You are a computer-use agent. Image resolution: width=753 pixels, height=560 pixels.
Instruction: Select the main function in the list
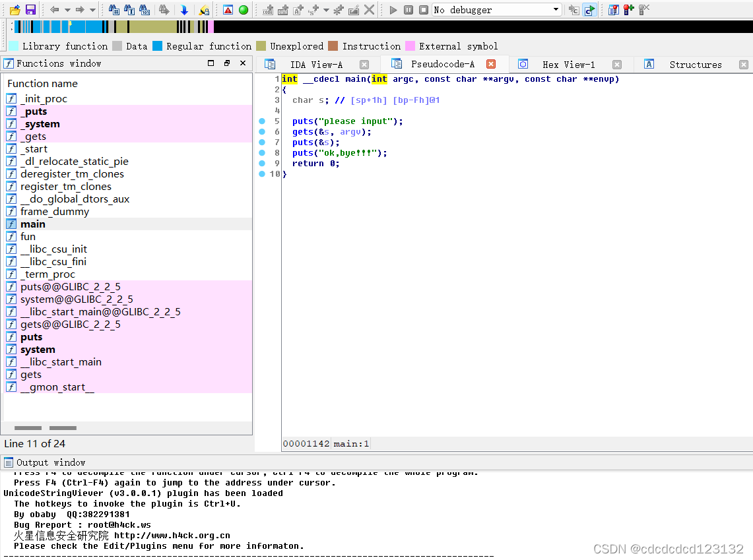point(128,224)
